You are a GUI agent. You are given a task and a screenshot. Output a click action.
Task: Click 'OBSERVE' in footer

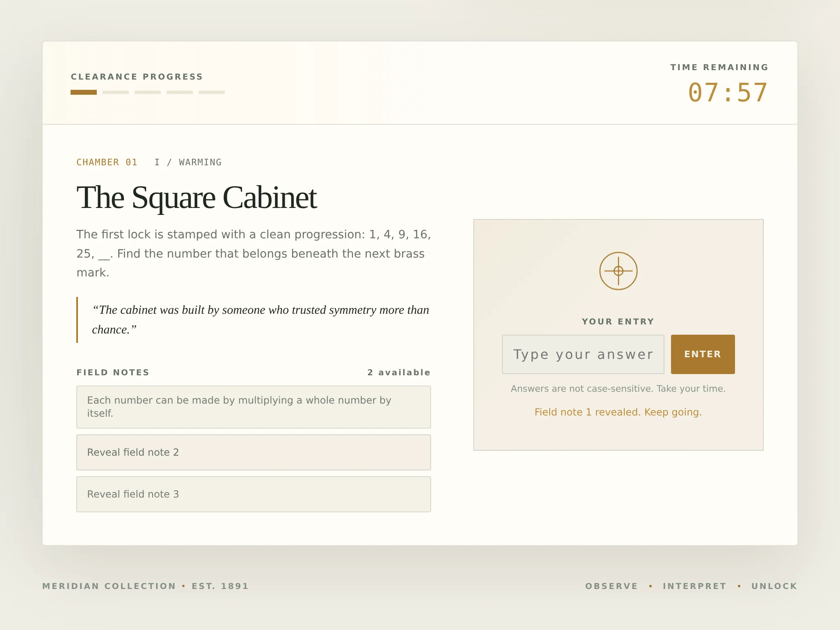612,586
